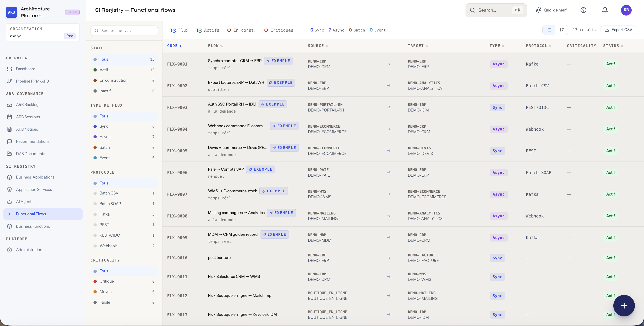
Task: Focus the global Search field
Action: coord(496,10)
